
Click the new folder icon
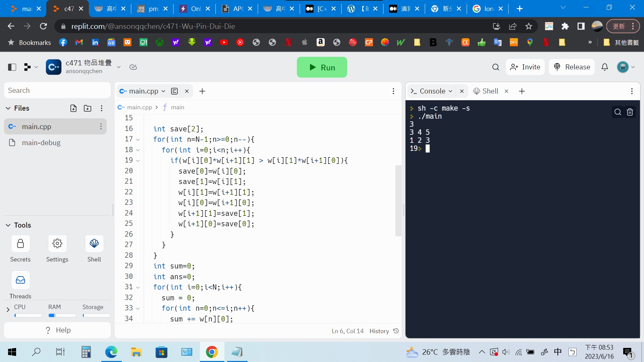[88, 108]
